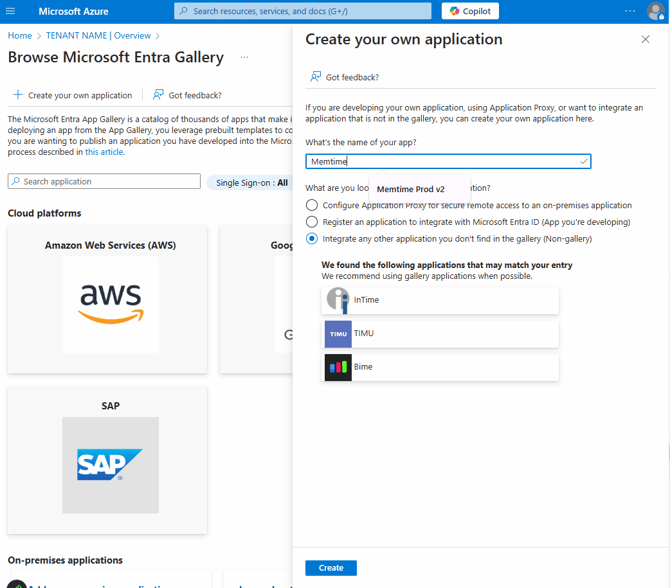Open the ellipsis menu in the Azure header
This screenshot has height=588, width=670.
(x=630, y=11)
